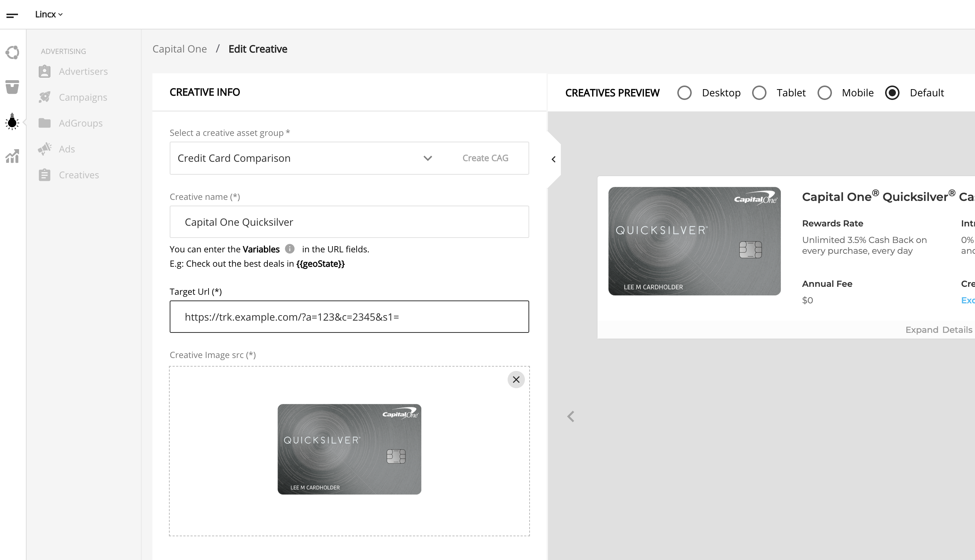The height and width of the screenshot is (560, 975).
Task: Select the Mobile preview radio button
Action: click(824, 93)
